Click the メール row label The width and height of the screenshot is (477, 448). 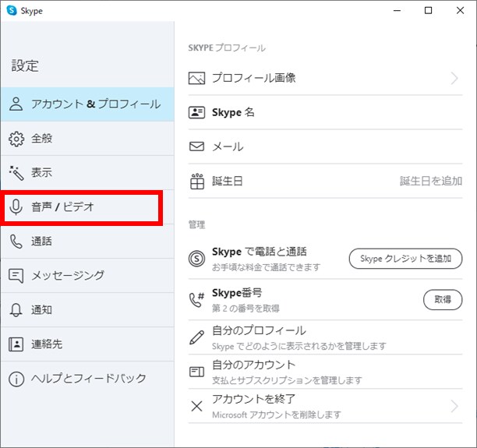(228, 146)
